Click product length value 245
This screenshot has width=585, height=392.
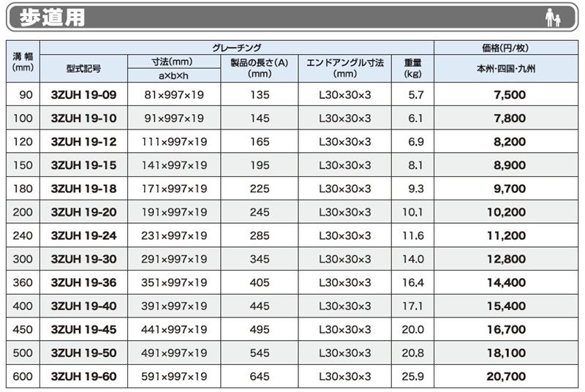260,212
